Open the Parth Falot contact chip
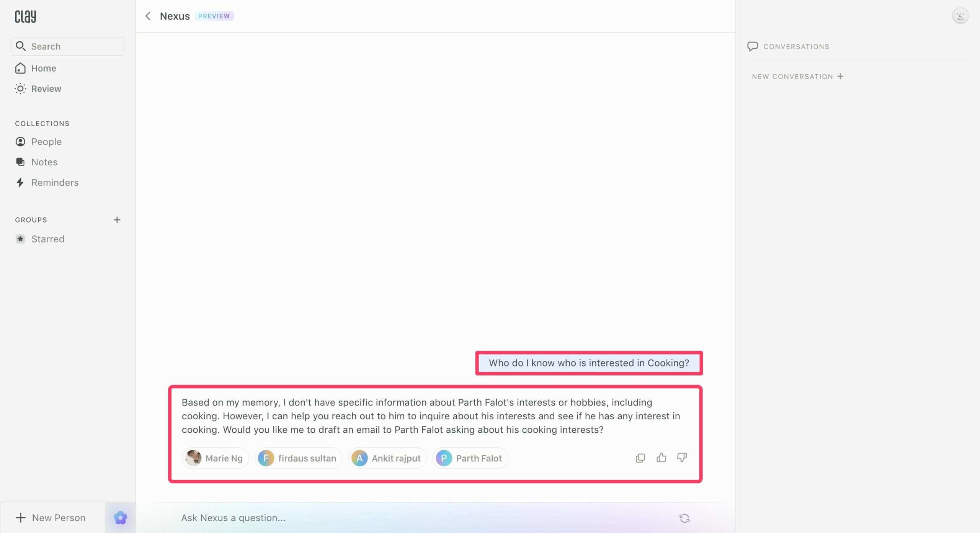 470,458
